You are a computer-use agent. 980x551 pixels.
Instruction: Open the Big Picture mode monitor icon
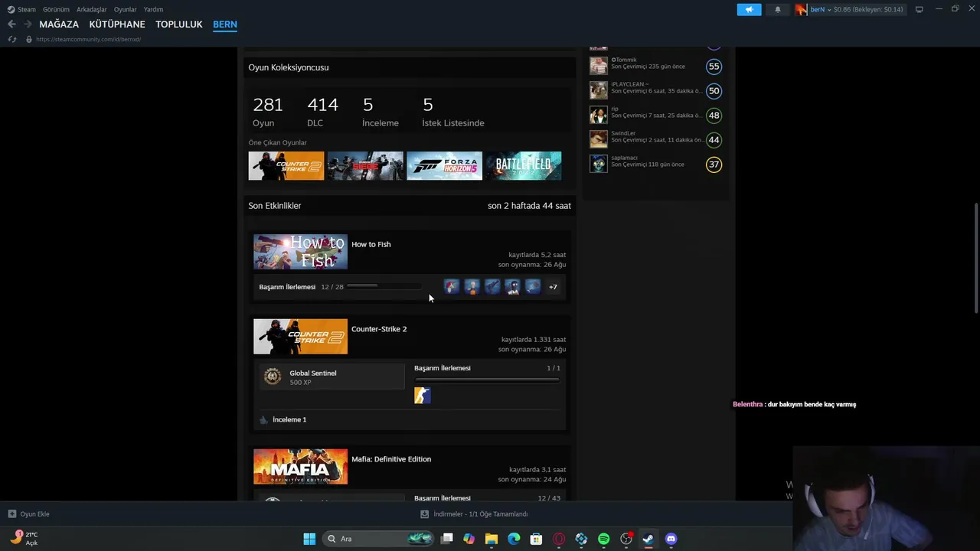919,9
